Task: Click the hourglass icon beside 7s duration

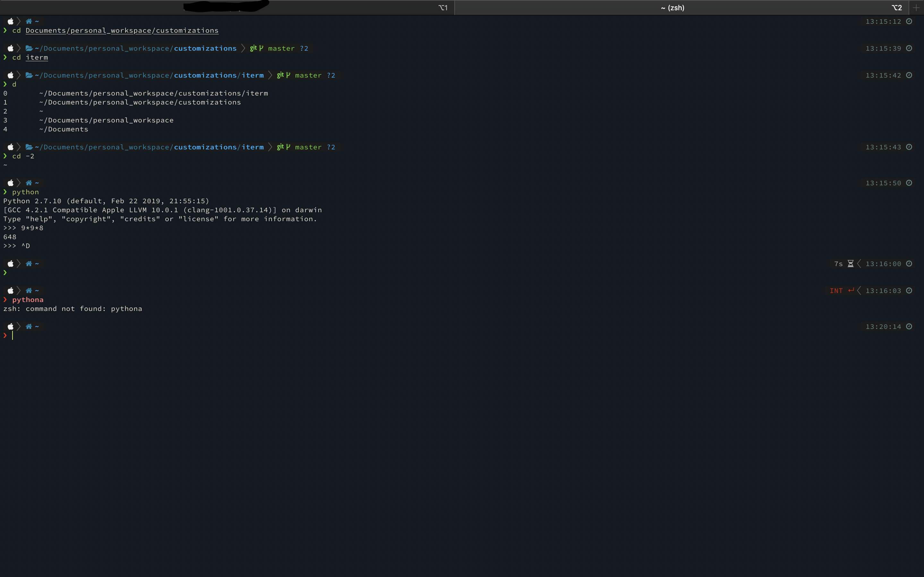Action: 850,264
